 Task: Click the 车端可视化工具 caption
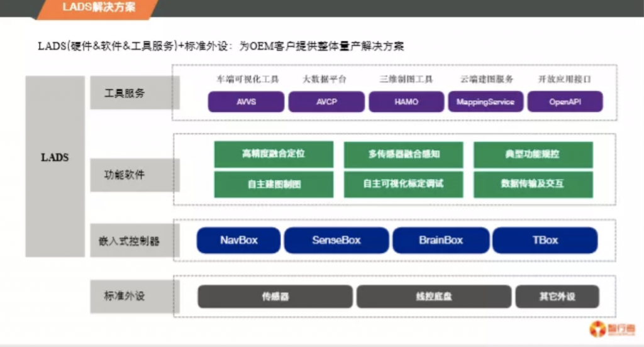click(x=248, y=79)
